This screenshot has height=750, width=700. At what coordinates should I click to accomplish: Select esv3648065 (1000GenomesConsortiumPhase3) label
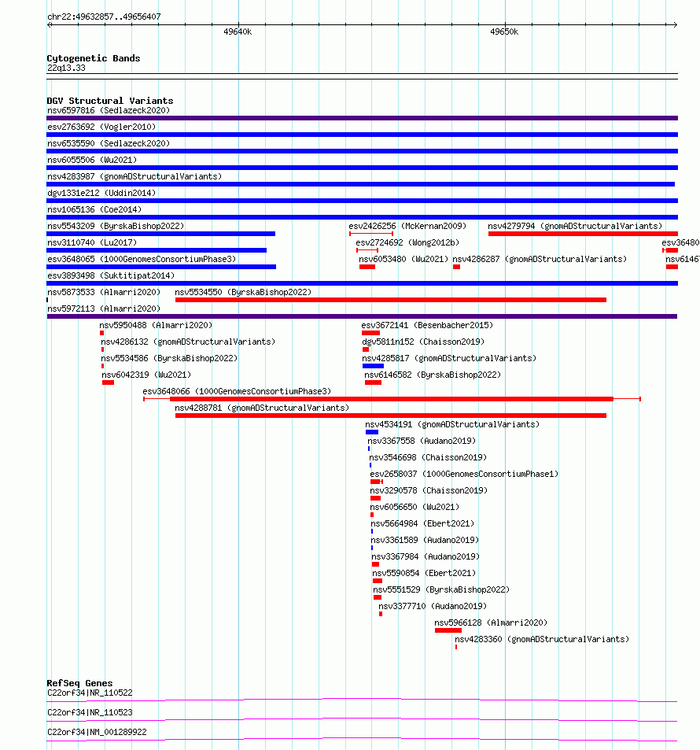coord(142,259)
